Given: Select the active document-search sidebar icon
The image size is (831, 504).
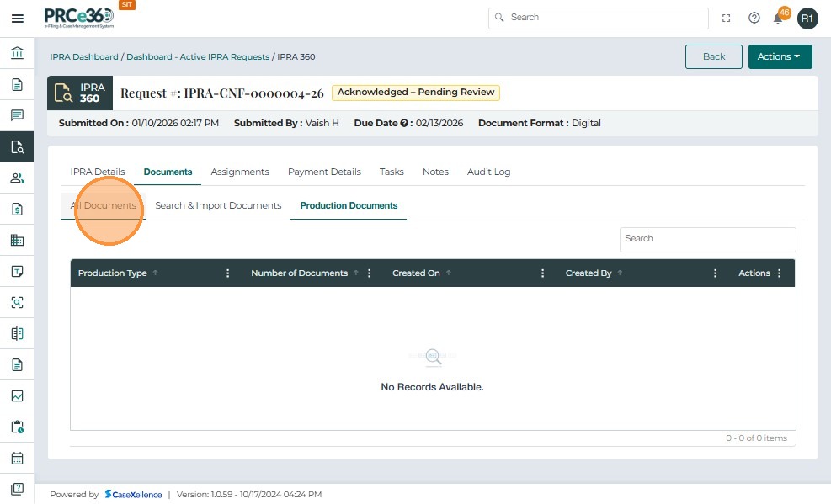Looking at the screenshot, I should [x=17, y=146].
